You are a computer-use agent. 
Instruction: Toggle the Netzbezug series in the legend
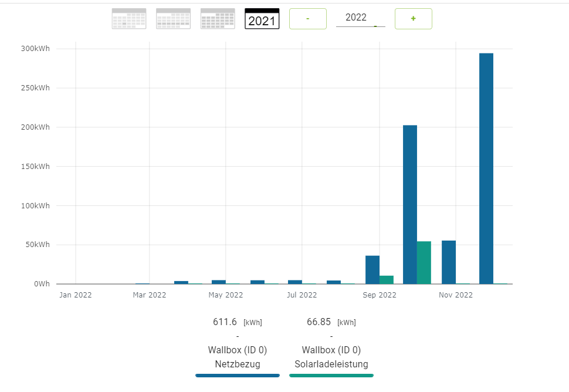(x=237, y=357)
